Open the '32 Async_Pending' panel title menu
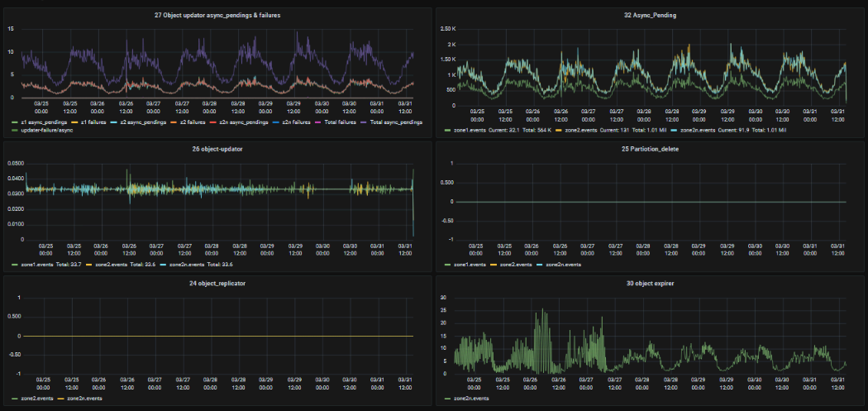The height and width of the screenshot is (411, 868). click(x=651, y=16)
